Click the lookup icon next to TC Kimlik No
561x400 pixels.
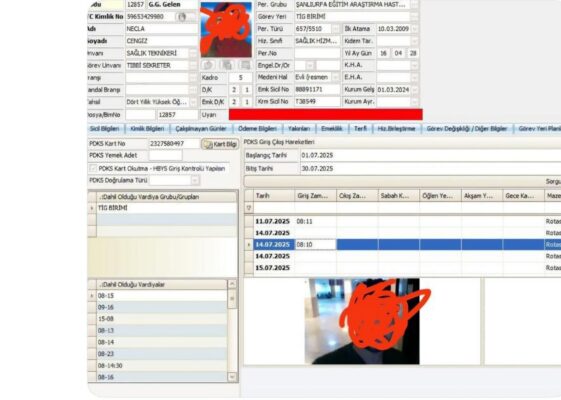tap(182, 17)
